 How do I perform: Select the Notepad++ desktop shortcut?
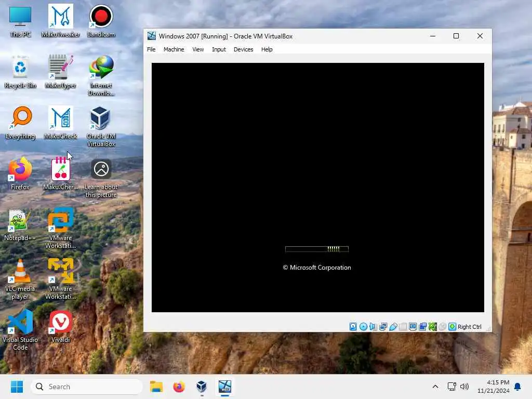(x=20, y=224)
